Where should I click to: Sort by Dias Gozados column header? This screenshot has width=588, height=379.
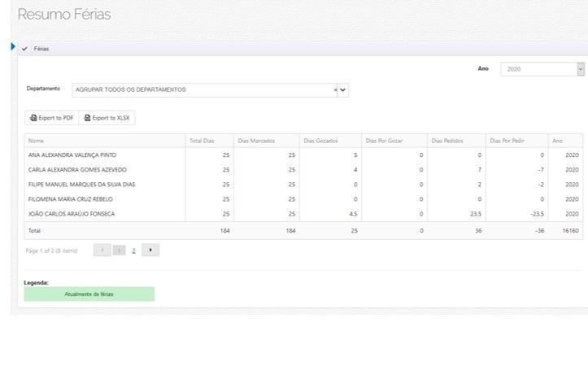tap(330, 141)
